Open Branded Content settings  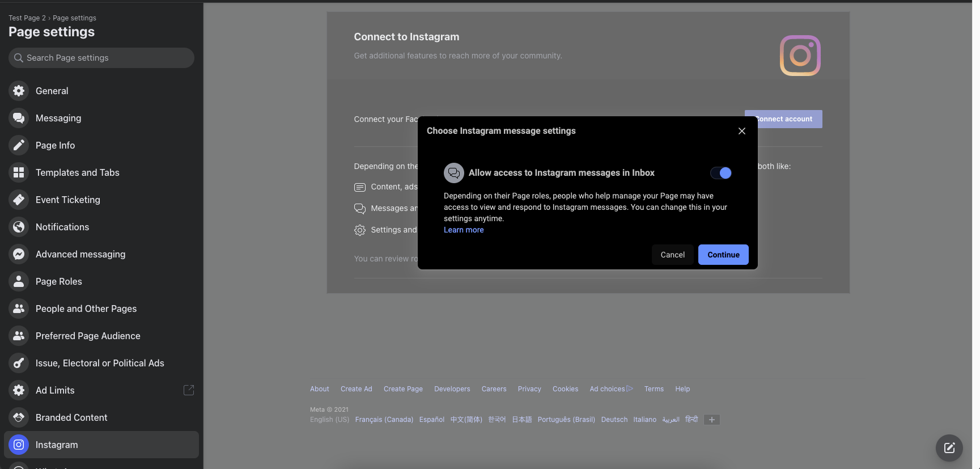101,417
